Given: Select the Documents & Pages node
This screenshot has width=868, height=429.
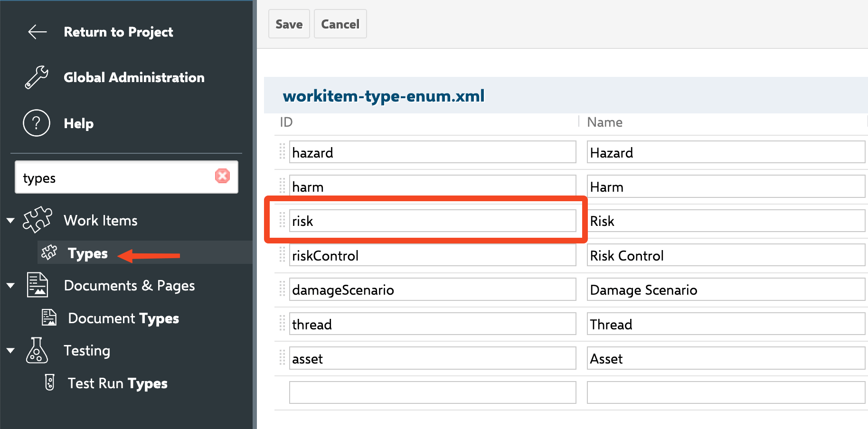Looking at the screenshot, I should coord(129,285).
